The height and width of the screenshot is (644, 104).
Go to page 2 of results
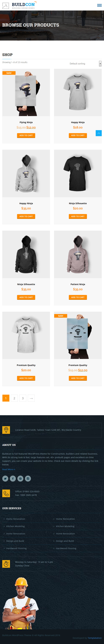click(14, 398)
